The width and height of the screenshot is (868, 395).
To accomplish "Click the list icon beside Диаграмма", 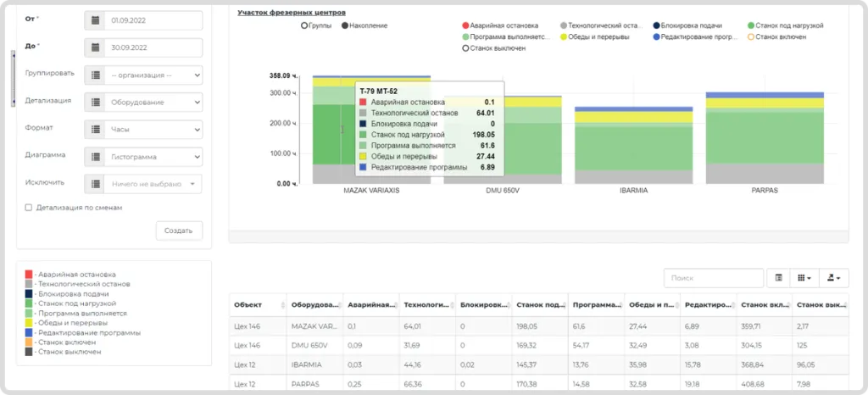I will (x=95, y=157).
